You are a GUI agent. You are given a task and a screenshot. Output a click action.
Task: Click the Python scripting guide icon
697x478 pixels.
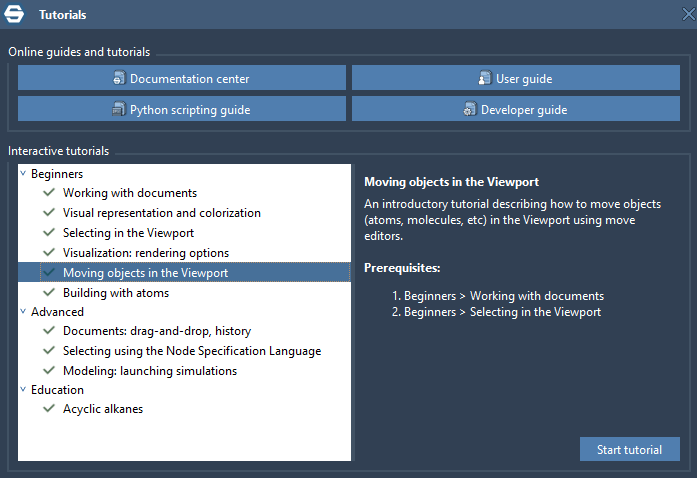coord(119,109)
